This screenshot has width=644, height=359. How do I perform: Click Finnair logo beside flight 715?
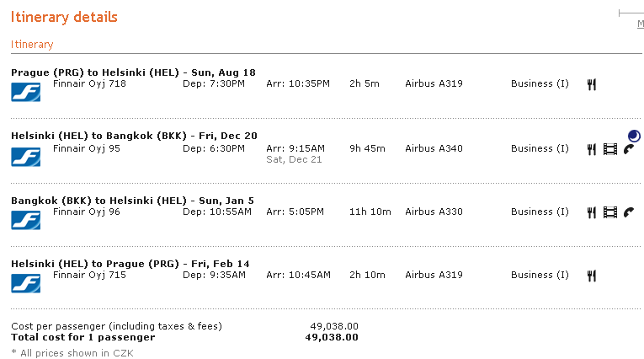coord(26,283)
